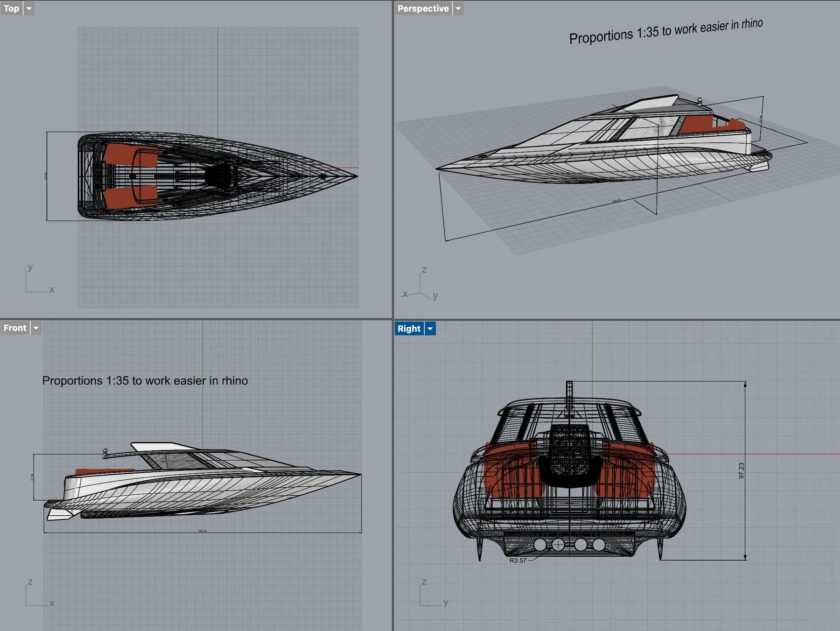Open the Front viewport dropdown arrow
The height and width of the screenshot is (631, 840).
click(36, 328)
